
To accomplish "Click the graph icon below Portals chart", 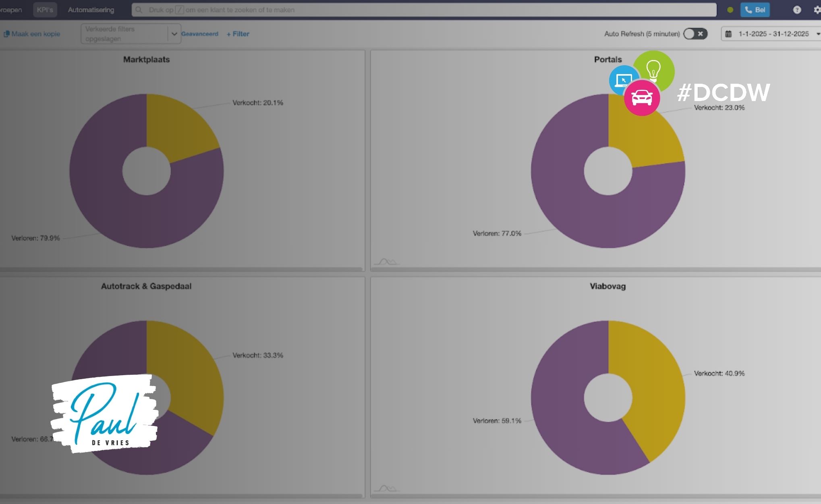I will point(386,262).
